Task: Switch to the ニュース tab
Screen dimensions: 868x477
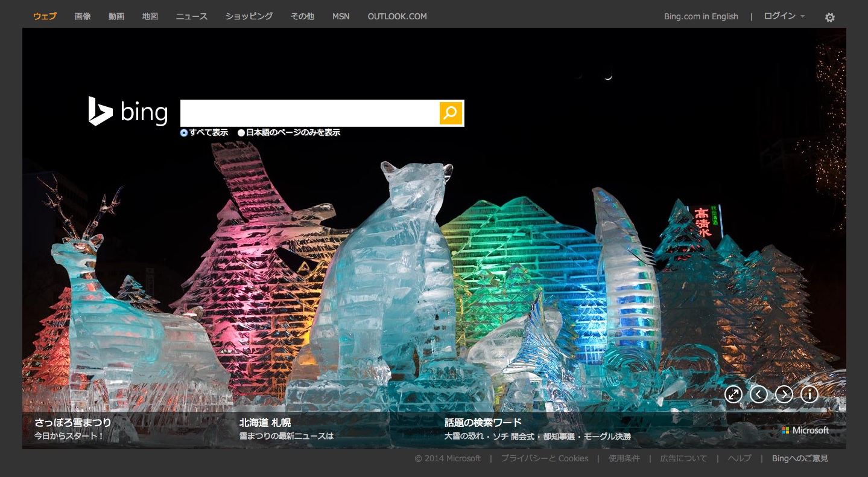Action: click(x=191, y=16)
